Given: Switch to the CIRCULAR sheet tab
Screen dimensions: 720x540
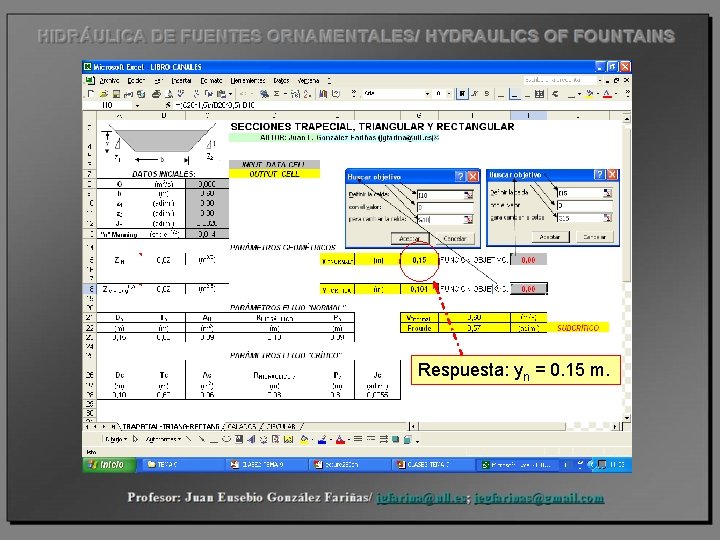Looking at the screenshot, I should (x=281, y=427).
